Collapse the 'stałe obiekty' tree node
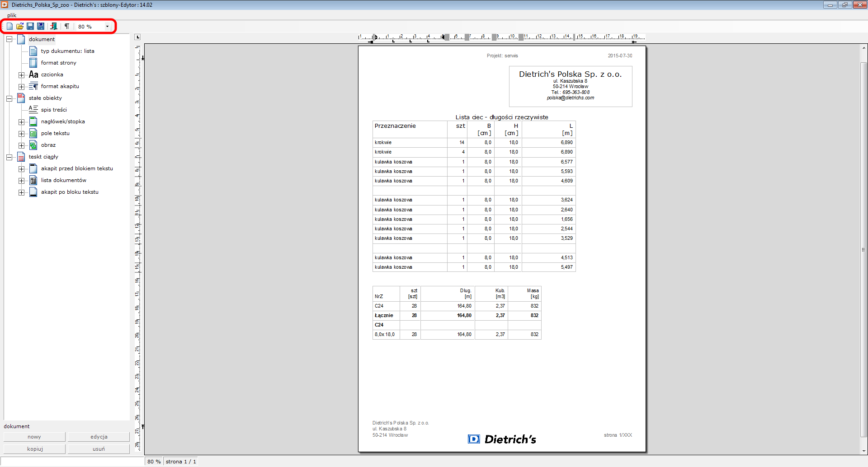Screen dimensions: 868x467 pos(9,98)
